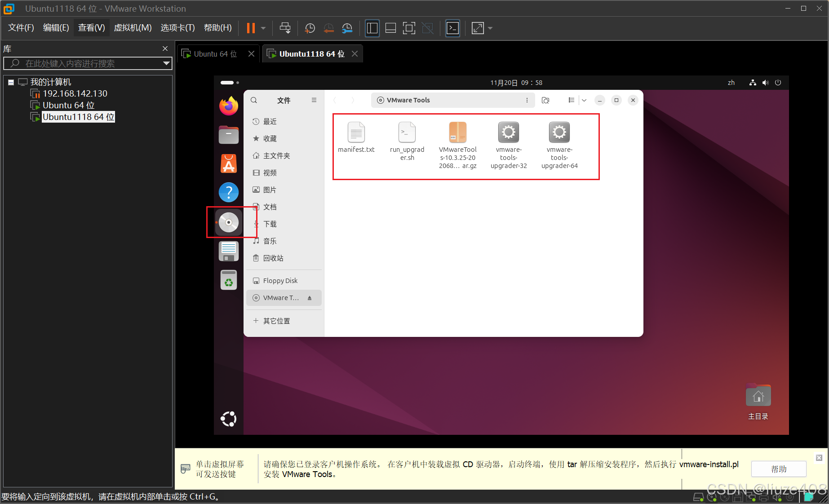The height and width of the screenshot is (504, 829).
Task: Open the 选项卡(T) menu
Action: (177, 28)
